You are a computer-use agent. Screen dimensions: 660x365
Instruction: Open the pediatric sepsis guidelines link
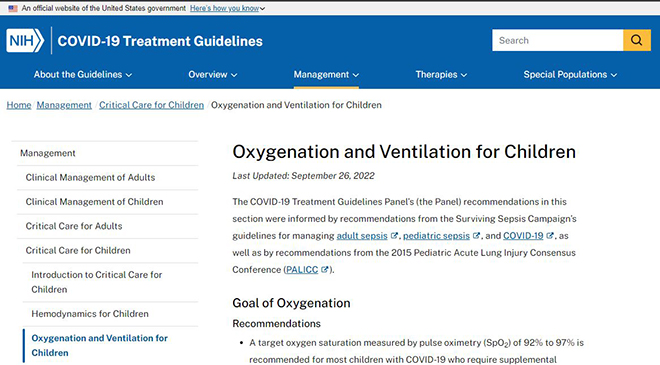coord(436,236)
